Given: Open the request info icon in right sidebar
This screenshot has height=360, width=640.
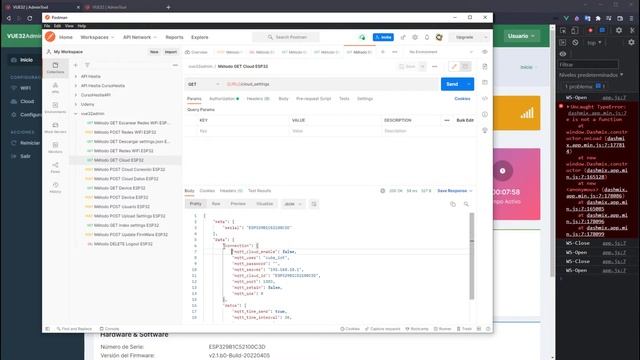Looking at the screenshot, I should pyautogui.click(x=485, y=114).
